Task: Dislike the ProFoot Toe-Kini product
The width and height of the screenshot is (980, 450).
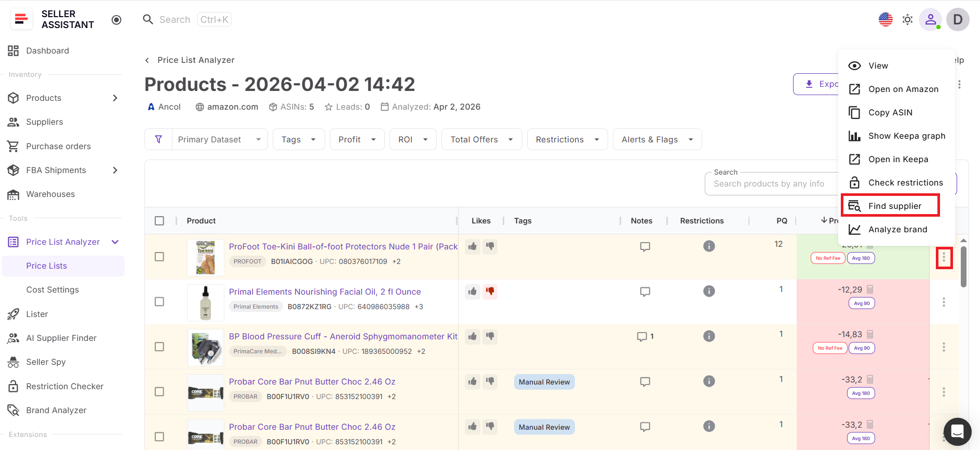Action: click(x=490, y=246)
